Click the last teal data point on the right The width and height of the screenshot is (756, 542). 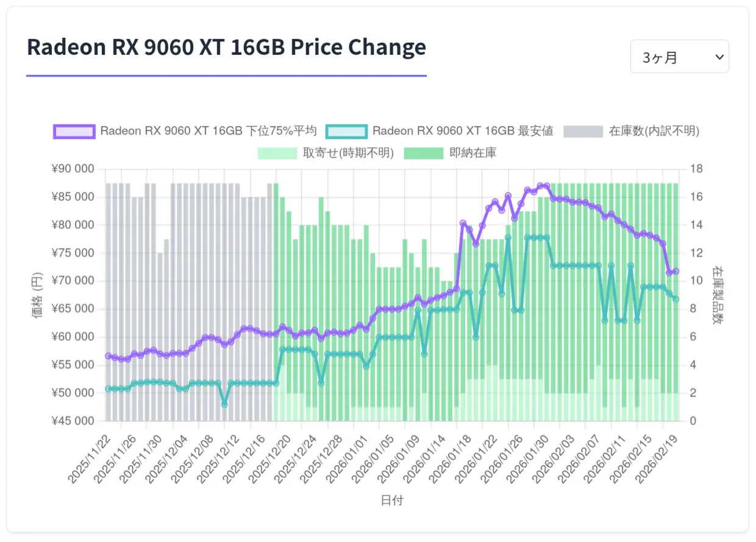click(676, 299)
